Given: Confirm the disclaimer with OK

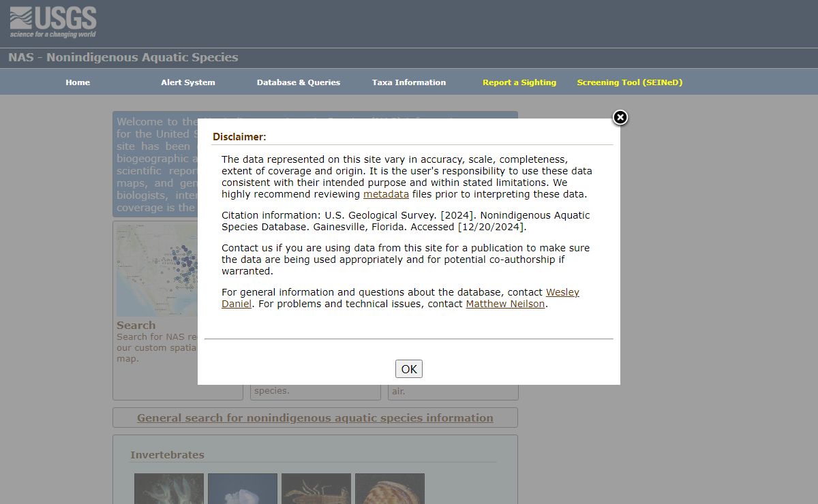Looking at the screenshot, I should tap(409, 368).
